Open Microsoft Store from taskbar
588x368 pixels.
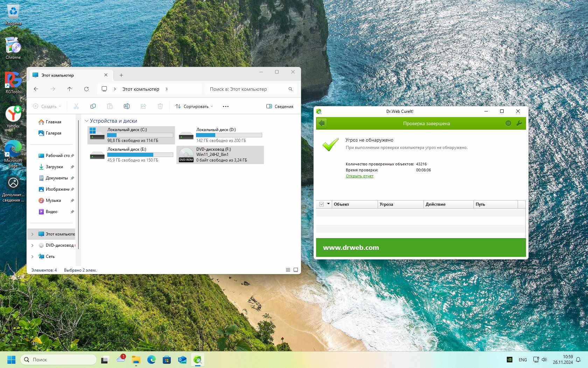(167, 360)
